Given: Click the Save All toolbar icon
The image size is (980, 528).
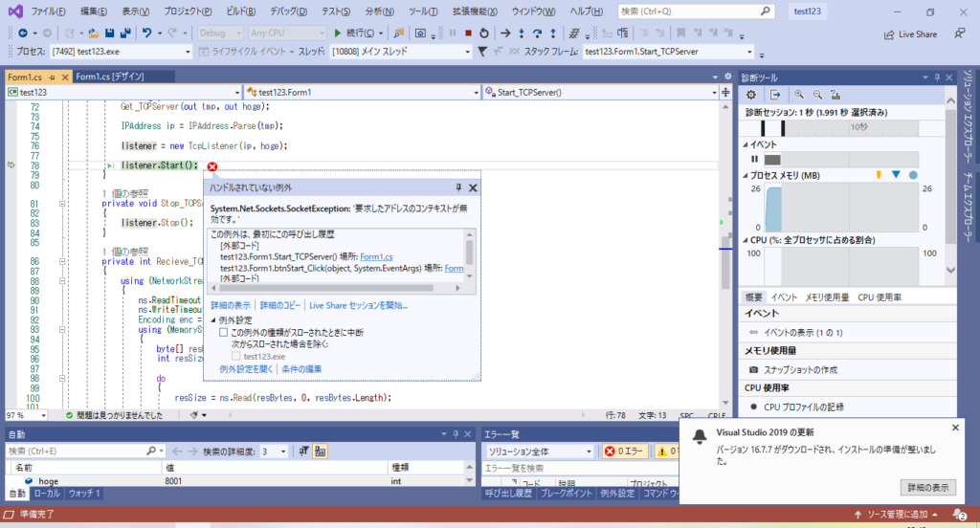Looking at the screenshot, I should (x=125, y=33).
